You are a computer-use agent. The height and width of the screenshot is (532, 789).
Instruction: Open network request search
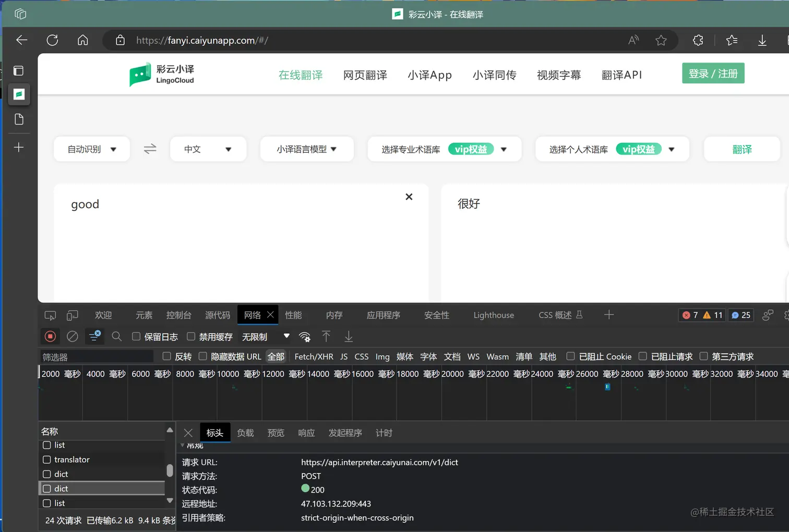[116, 336]
